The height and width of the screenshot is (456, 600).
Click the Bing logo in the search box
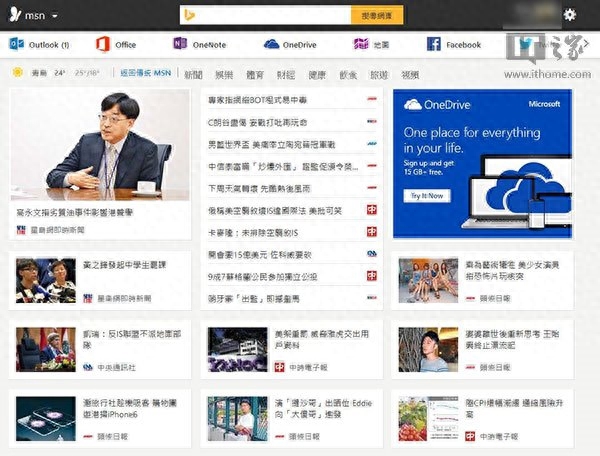pyautogui.click(x=189, y=15)
